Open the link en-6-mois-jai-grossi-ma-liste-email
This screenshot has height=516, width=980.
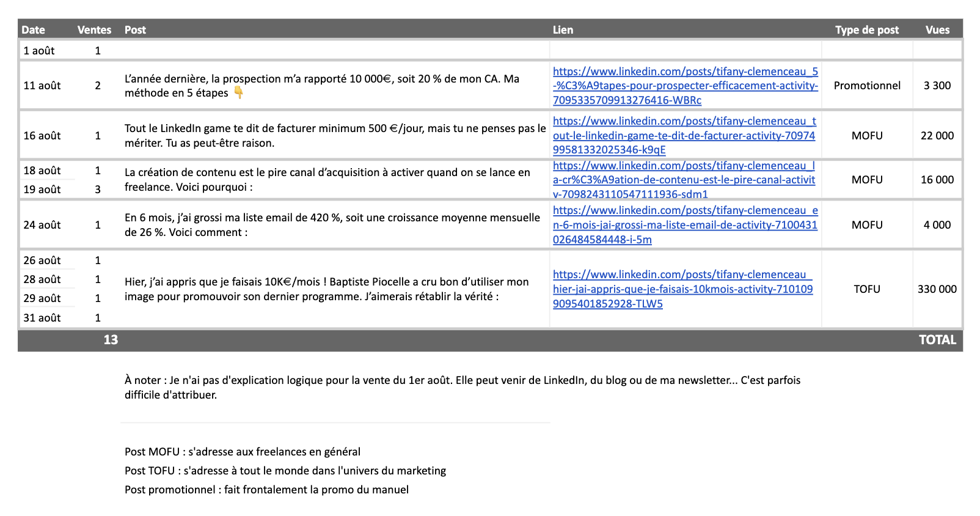point(685,225)
